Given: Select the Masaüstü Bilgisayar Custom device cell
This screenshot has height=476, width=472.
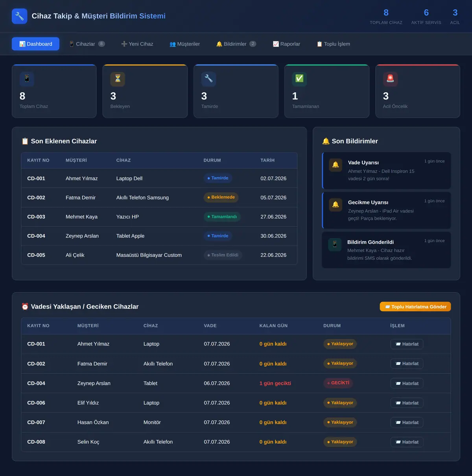Looking at the screenshot, I should [149, 255].
